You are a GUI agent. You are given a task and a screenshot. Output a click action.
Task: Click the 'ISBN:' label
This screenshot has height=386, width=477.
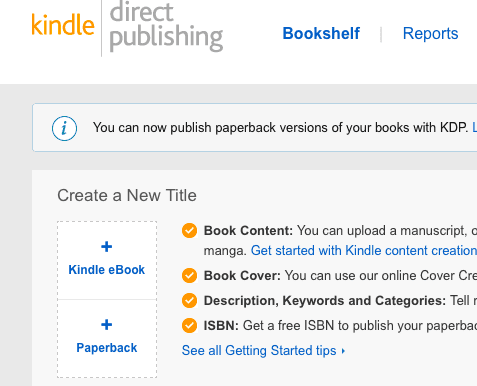[221, 326]
